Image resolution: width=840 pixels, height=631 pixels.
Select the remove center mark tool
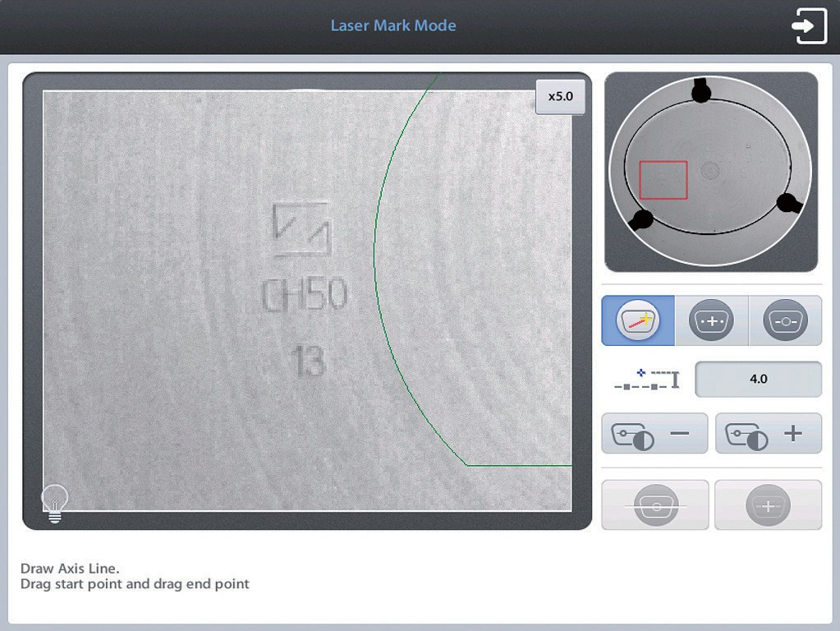pyautogui.click(x=785, y=320)
